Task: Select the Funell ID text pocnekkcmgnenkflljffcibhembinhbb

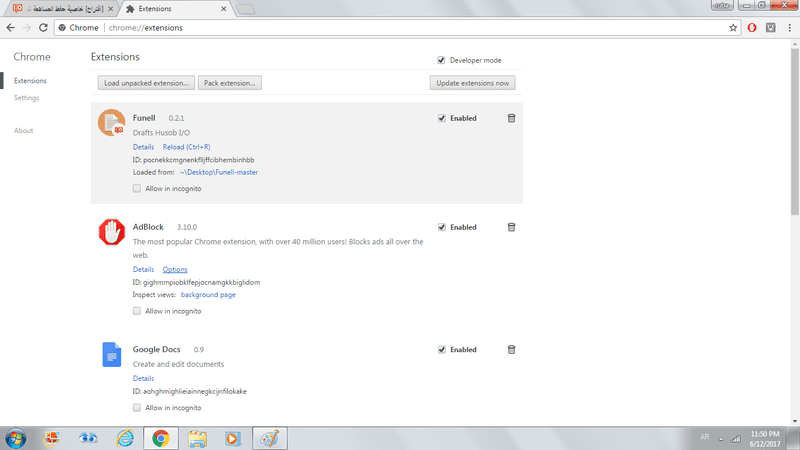Action: pyautogui.click(x=198, y=160)
